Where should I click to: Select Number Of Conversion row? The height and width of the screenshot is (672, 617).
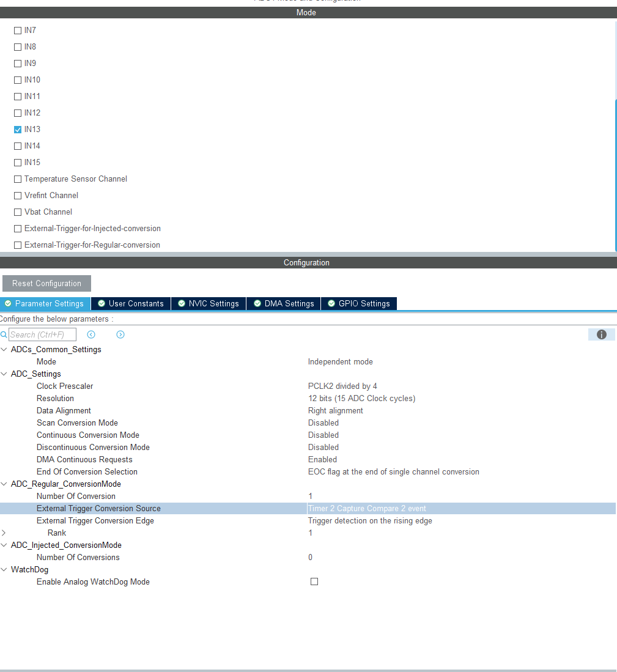(x=308, y=497)
